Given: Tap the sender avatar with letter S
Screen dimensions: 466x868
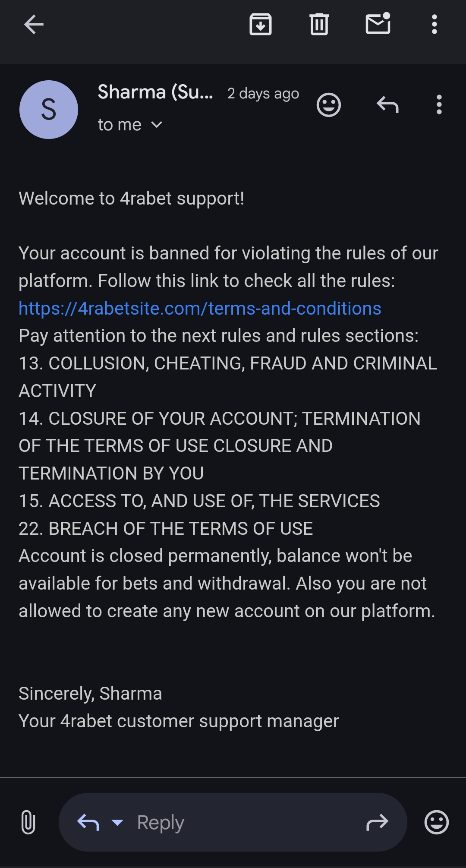Looking at the screenshot, I should click(49, 110).
